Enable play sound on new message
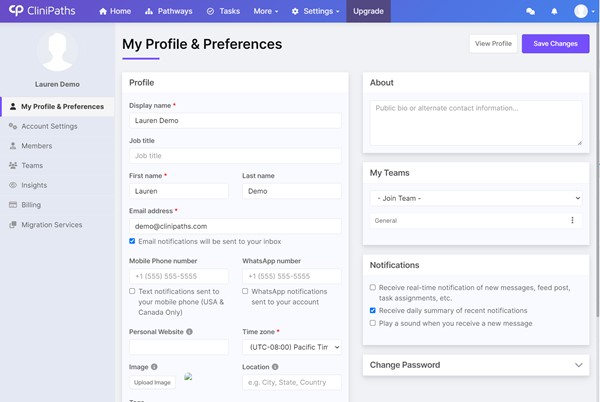The width and height of the screenshot is (600, 402). 373,323
